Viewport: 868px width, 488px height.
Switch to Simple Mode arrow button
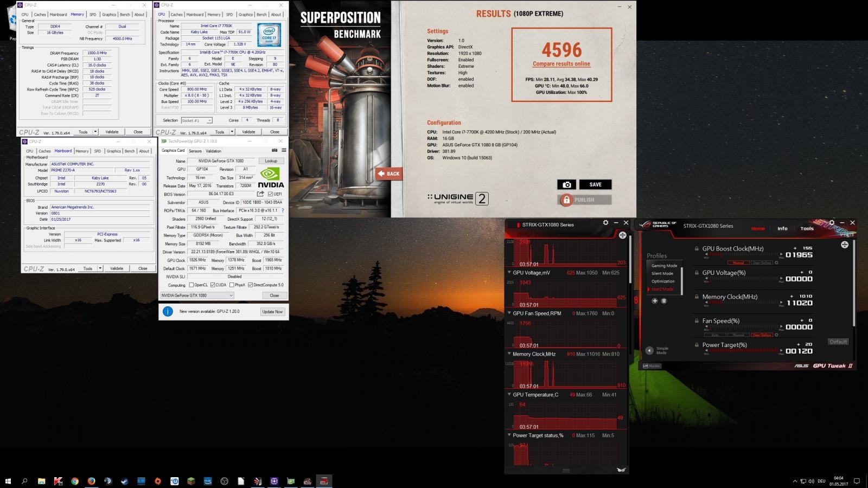[x=649, y=350]
